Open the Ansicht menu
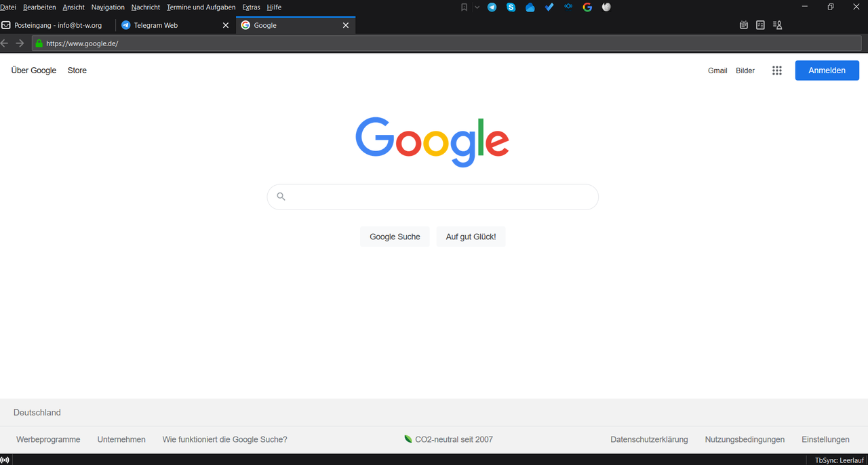Viewport: 868px width, 465px height. coord(74,7)
